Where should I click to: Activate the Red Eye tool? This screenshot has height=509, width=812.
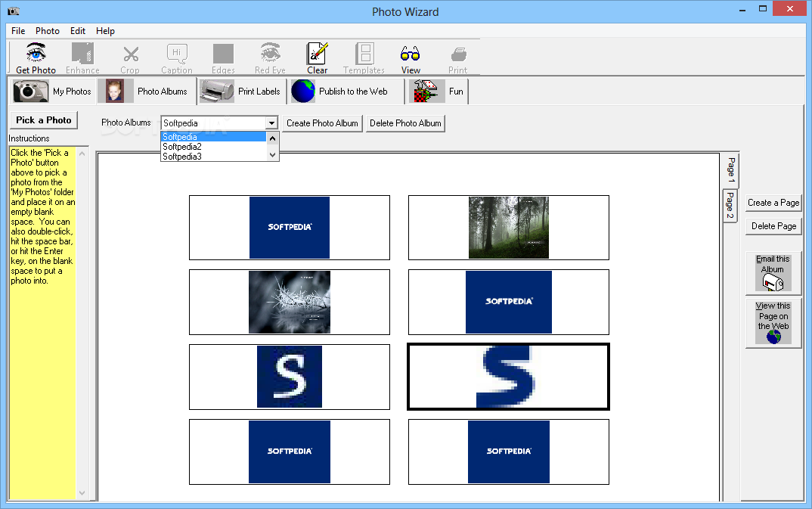coord(270,58)
